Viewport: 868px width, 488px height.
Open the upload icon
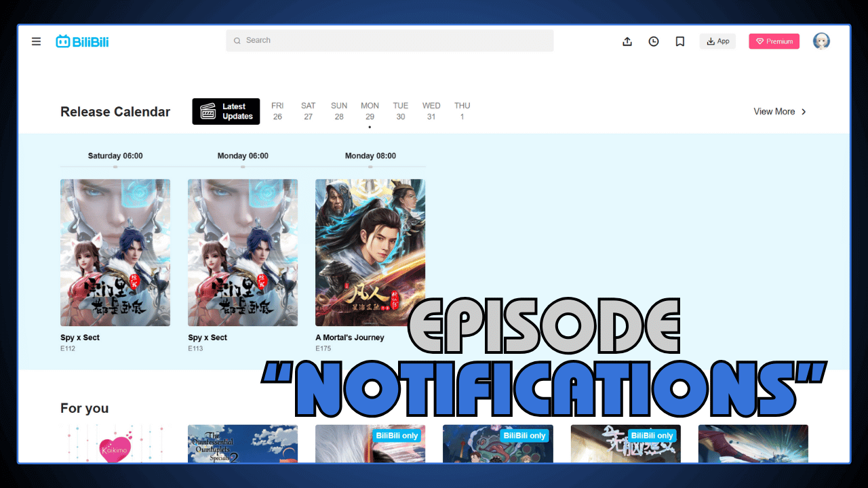tap(627, 41)
